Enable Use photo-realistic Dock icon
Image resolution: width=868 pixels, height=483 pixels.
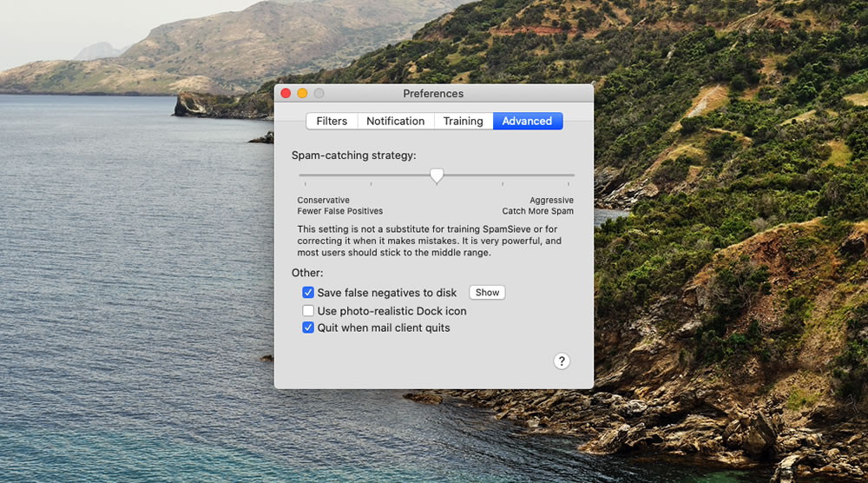tap(308, 311)
